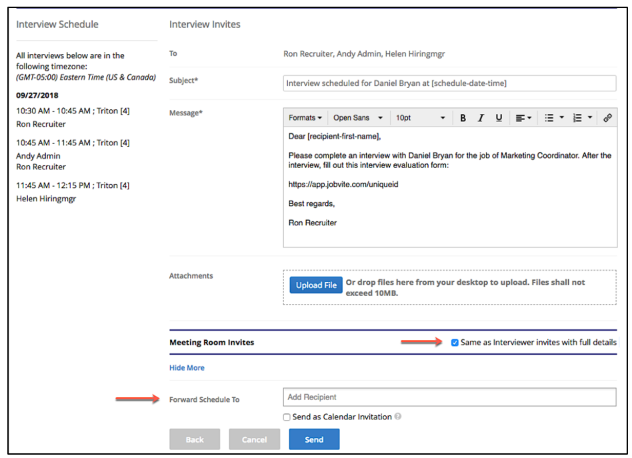Click the Cancel button
Viewport: 632px width, 458px height.
click(254, 439)
